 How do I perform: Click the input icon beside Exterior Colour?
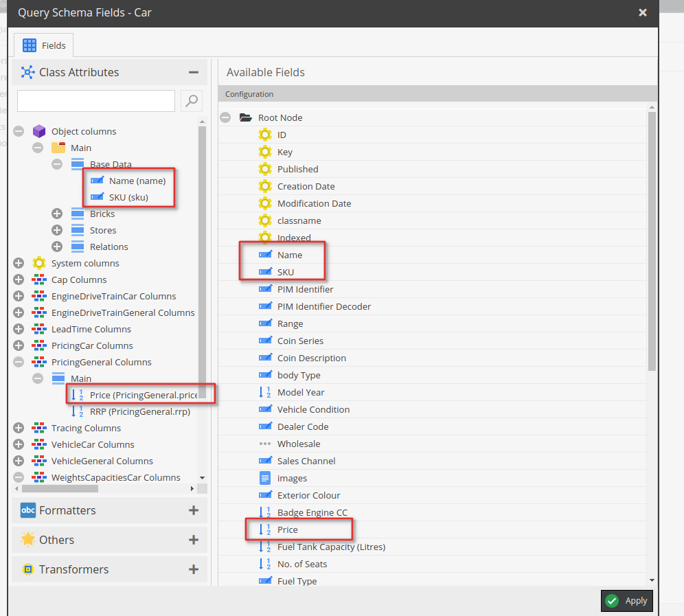265,494
